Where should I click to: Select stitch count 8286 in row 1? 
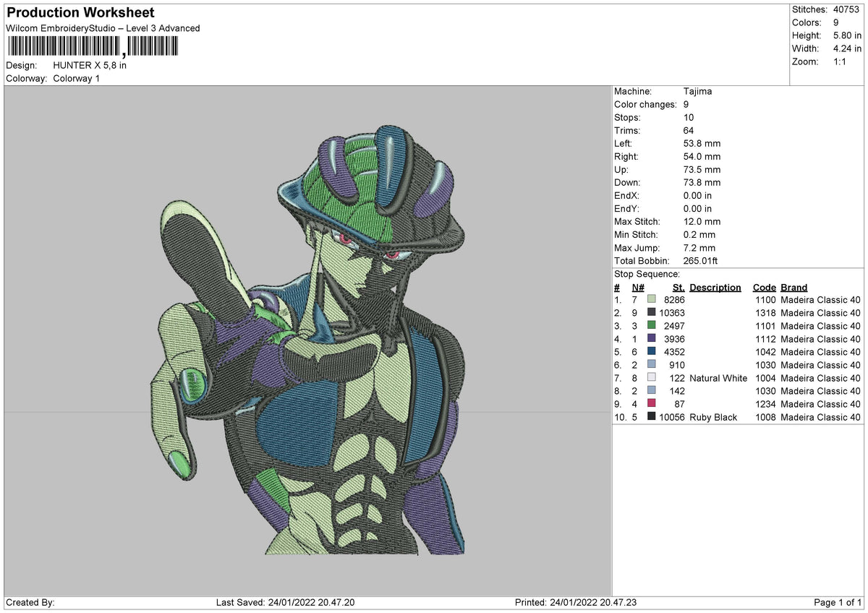(673, 299)
